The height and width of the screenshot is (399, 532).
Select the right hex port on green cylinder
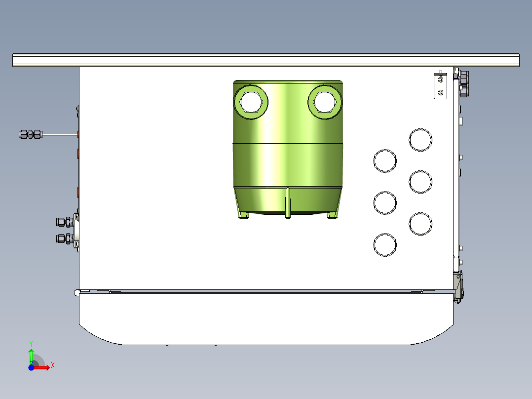tap(325, 102)
